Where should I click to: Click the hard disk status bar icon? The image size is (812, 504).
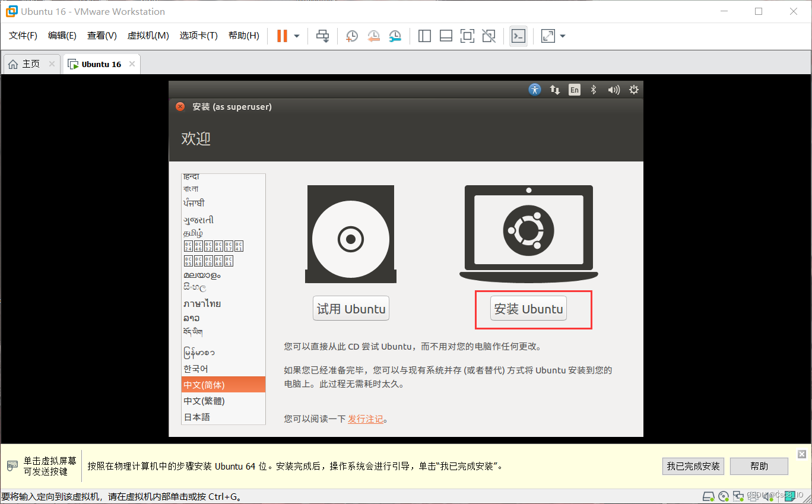click(x=708, y=496)
